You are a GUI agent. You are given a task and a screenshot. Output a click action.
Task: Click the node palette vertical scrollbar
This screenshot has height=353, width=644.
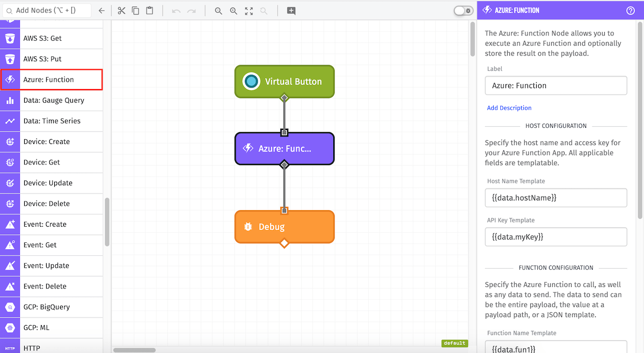click(107, 222)
